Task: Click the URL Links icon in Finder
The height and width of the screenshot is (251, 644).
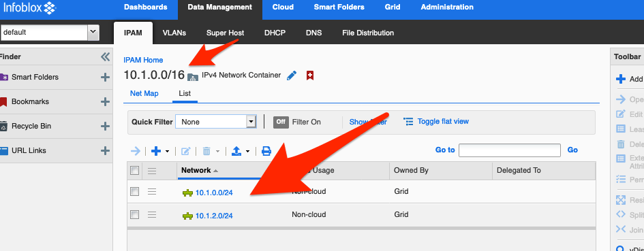Action: tap(4, 150)
